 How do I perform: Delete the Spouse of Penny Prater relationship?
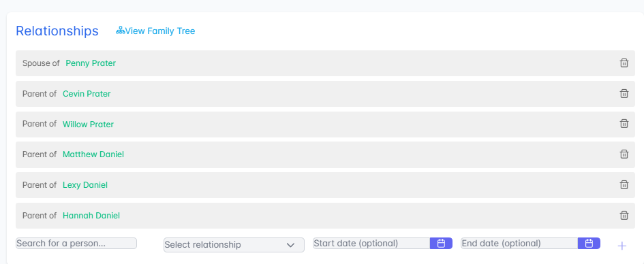(624, 63)
